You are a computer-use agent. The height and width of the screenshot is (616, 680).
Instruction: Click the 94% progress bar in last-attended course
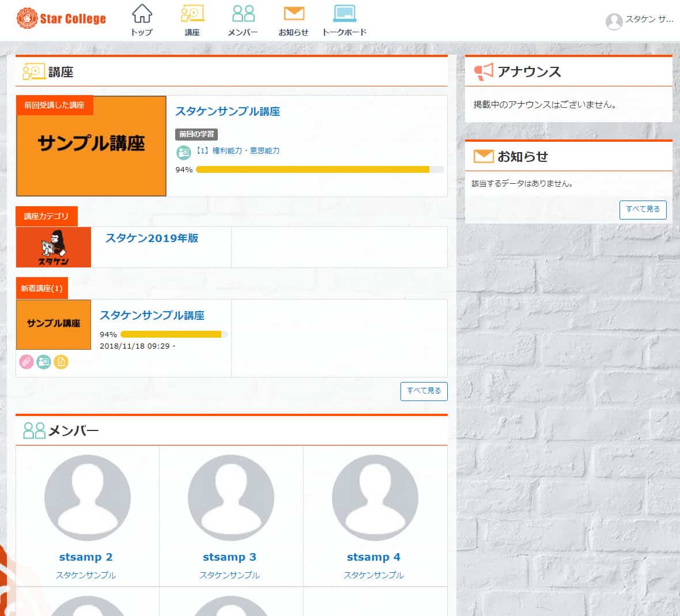pos(320,169)
